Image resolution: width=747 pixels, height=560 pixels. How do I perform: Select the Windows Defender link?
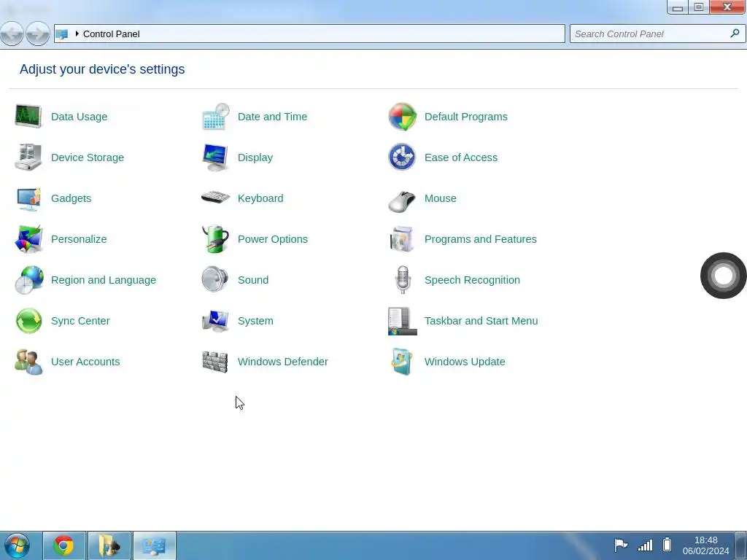tap(283, 362)
